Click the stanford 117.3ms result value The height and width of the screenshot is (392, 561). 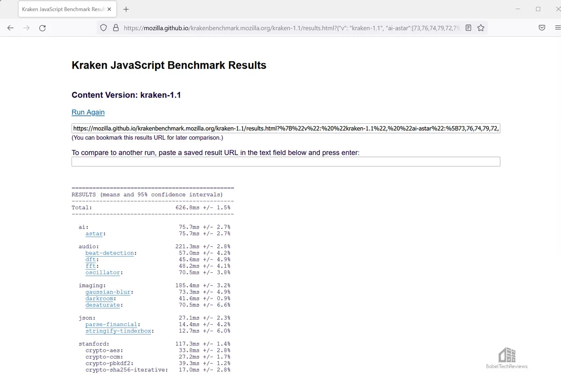[x=187, y=344]
